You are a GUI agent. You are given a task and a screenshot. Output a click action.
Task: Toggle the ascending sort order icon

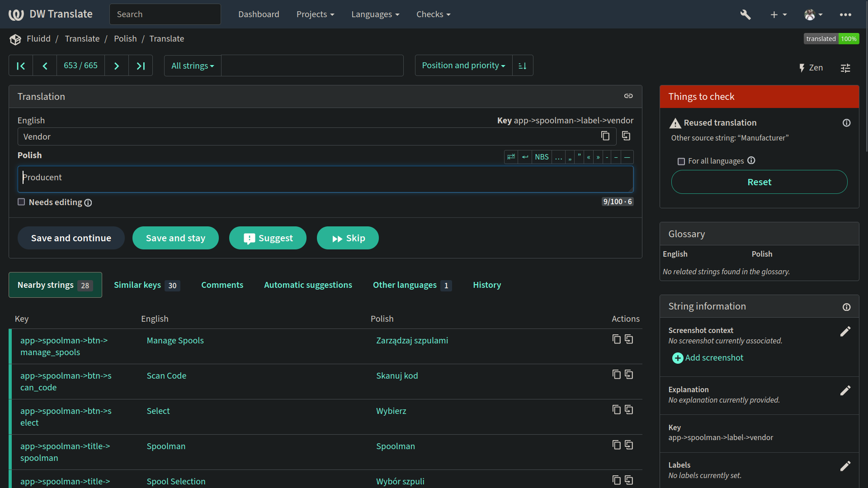tap(523, 66)
